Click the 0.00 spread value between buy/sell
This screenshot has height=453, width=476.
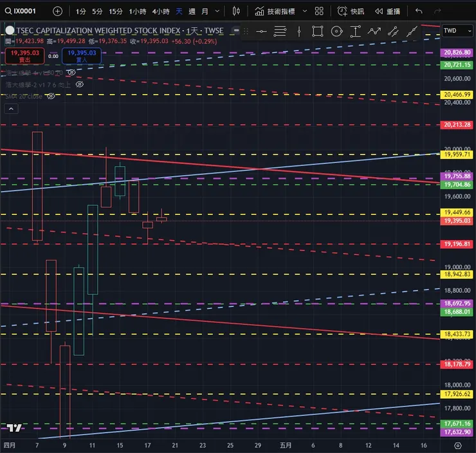coord(53,56)
